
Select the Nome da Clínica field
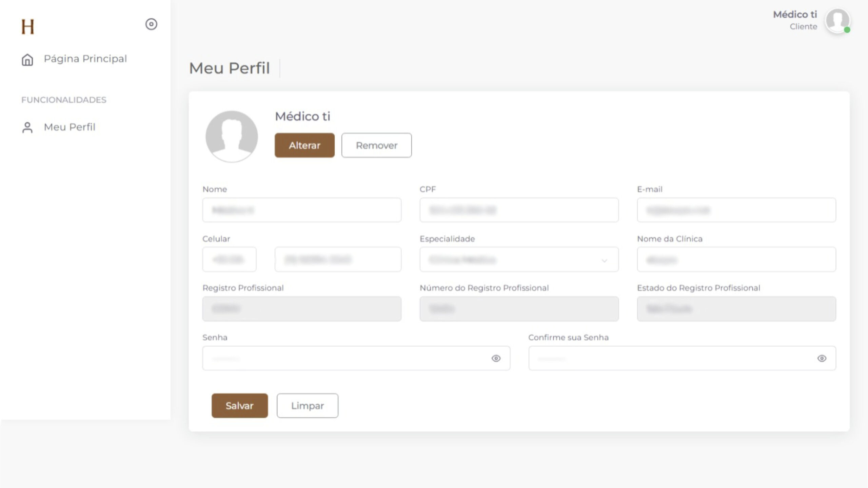[736, 260]
